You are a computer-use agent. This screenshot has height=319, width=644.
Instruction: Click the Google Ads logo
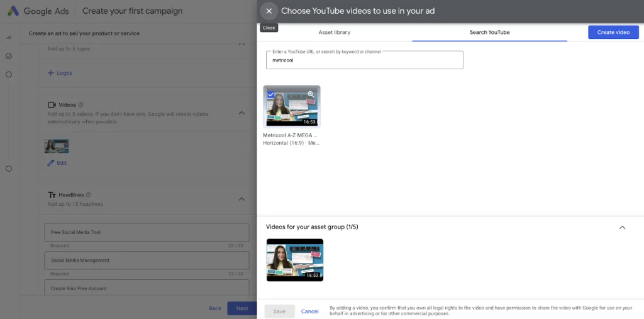pyautogui.click(x=38, y=11)
